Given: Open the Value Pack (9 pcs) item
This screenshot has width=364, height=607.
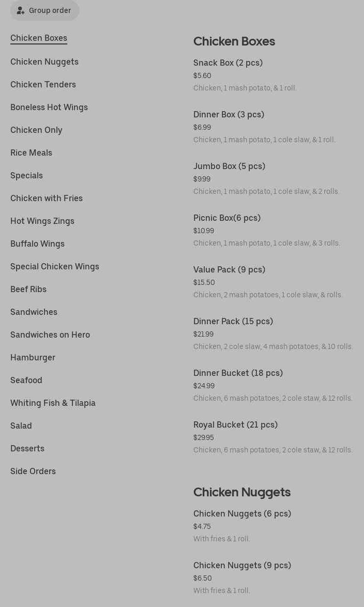Looking at the screenshot, I should click(x=229, y=270).
